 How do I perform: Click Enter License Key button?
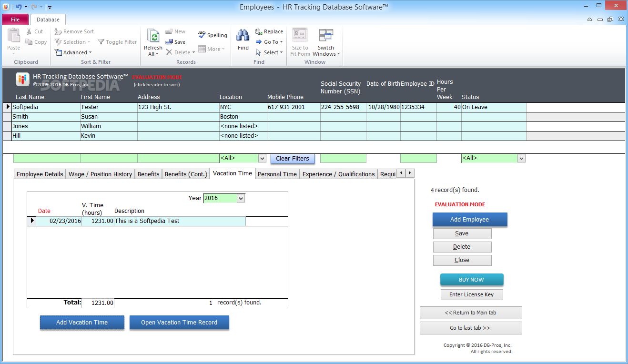[x=472, y=294]
